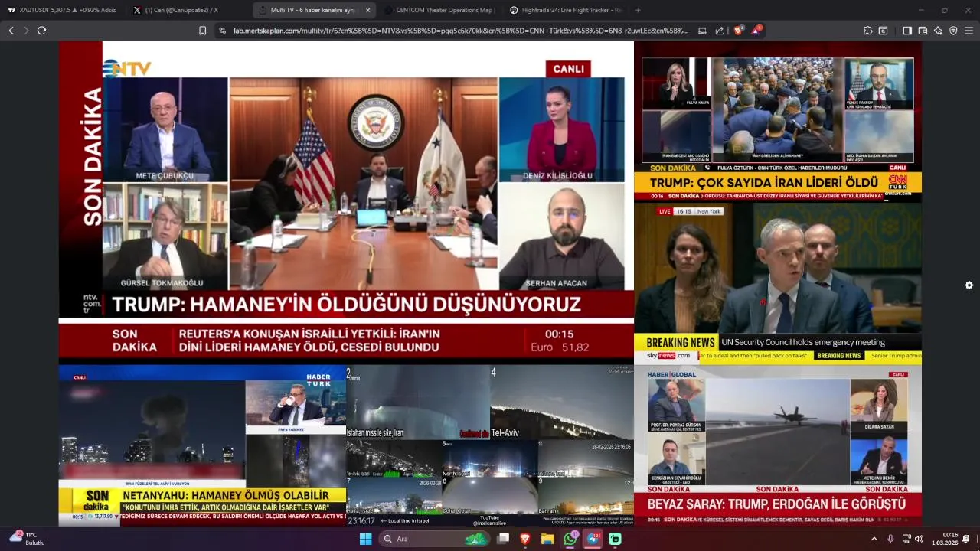Click the Sky News UN Security Council stream
This screenshot has width=980, height=551.
(x=778, y=283)
